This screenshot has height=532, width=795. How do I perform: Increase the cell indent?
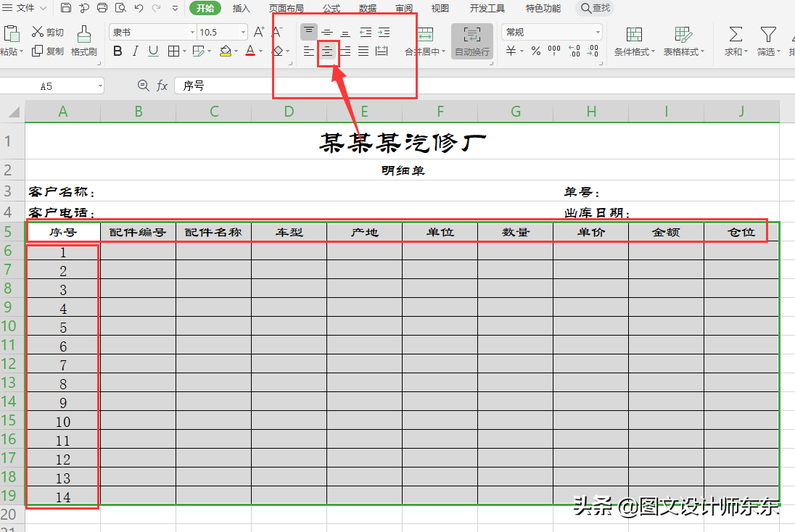click(384, 33)
